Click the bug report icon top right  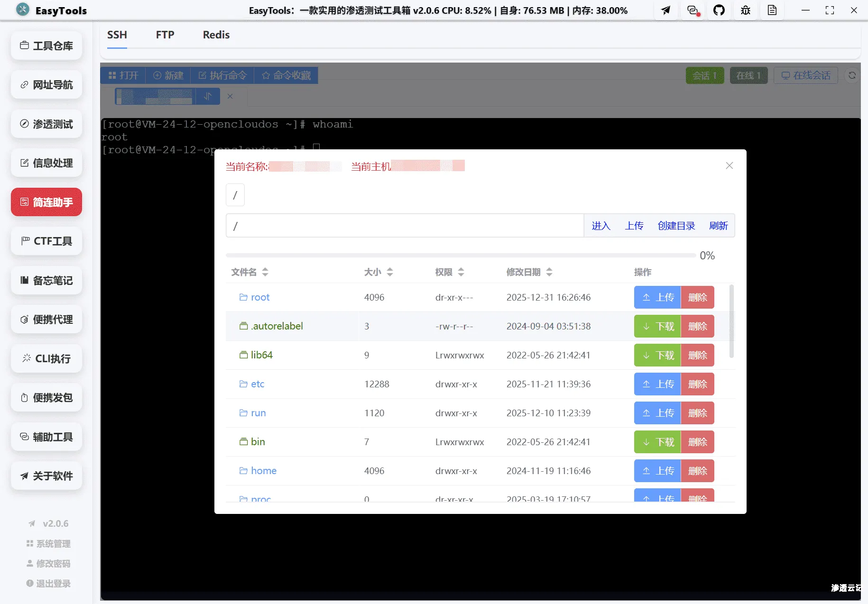click(745, 10)
